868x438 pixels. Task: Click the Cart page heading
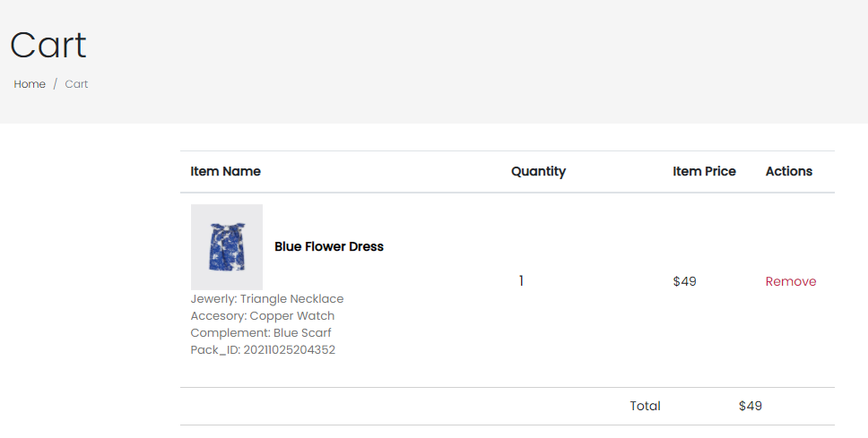[x=48, y=45]
